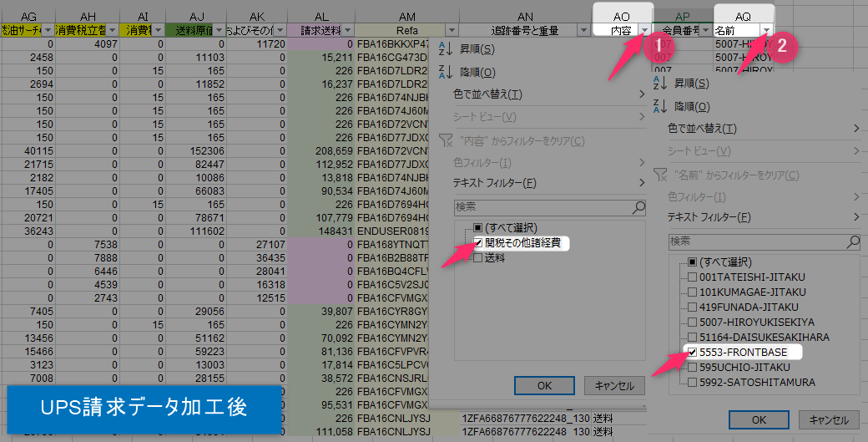Open filter dropdown in column AK header

point(280,30)
